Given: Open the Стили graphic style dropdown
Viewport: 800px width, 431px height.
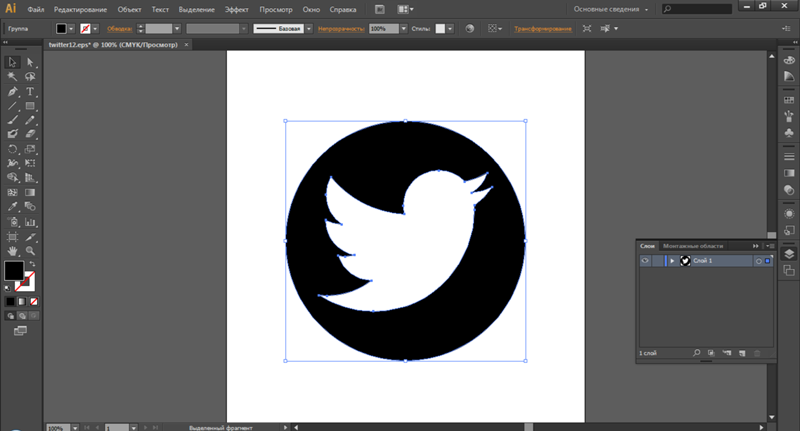Looking at the screenshot, I should [449, 29].
